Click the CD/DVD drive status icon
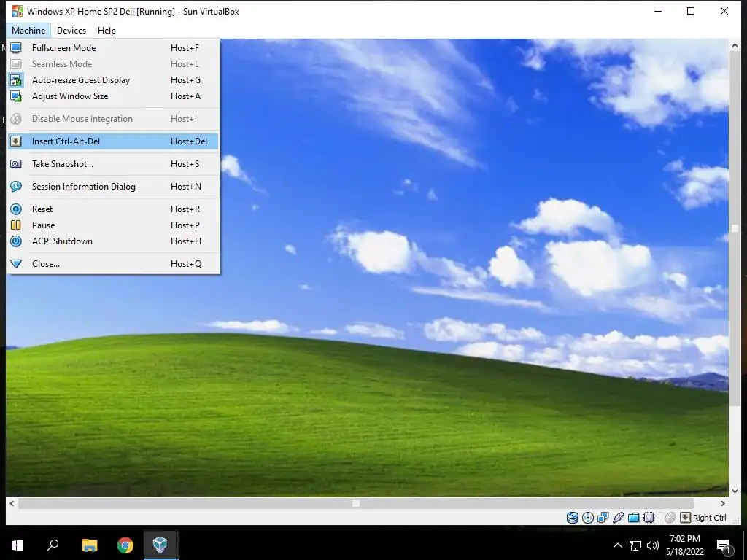Screen dimensions: 747x560 click(x=588, y=518)
